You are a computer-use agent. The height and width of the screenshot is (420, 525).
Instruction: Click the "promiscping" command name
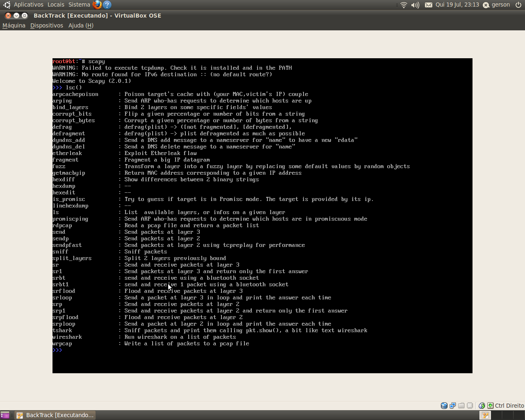tap(71, 219)
